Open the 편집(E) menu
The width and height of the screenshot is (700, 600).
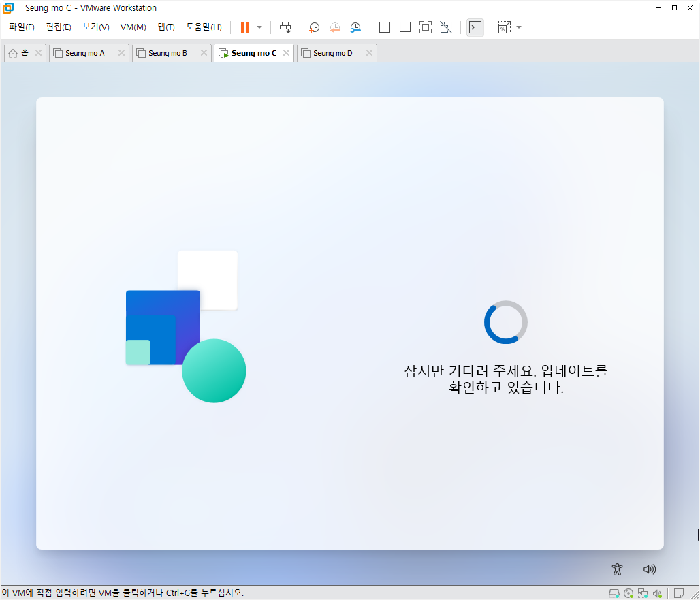59,27
